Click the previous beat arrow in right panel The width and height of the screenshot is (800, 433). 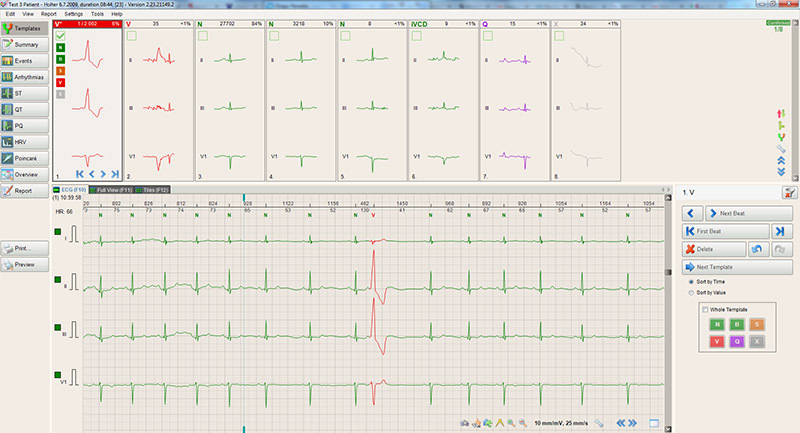click(692, 213)
